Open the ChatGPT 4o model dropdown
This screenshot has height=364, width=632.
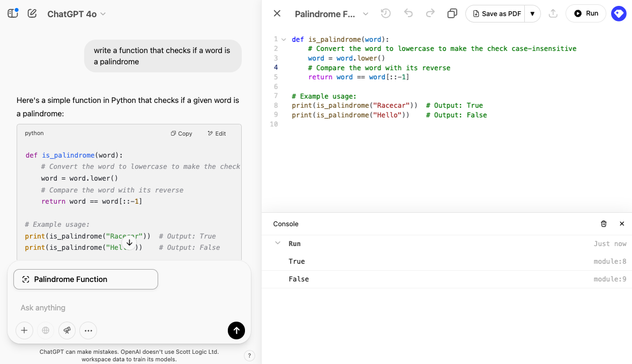pos(77,14)
